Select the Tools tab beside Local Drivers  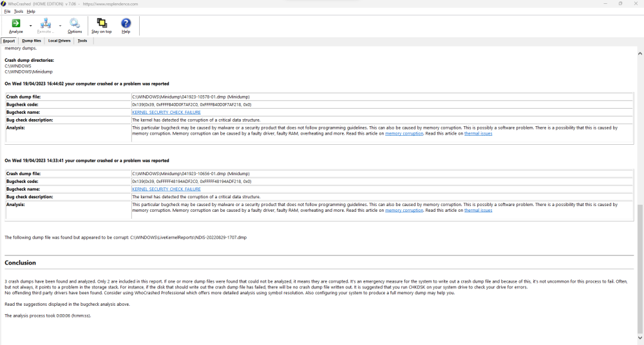(x=82, y=41)
